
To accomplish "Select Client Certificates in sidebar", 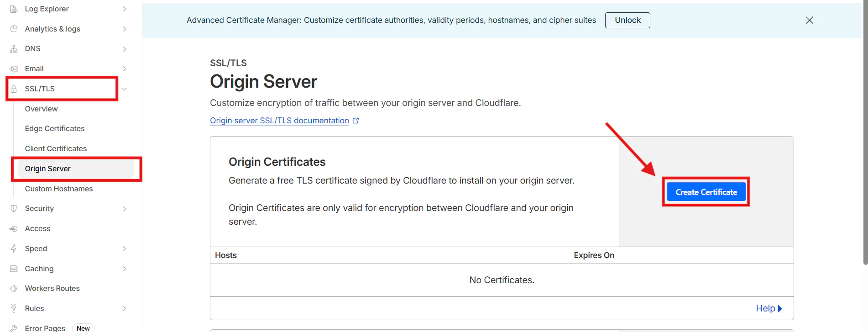I will pyautogui.click(x=56, y=149).
